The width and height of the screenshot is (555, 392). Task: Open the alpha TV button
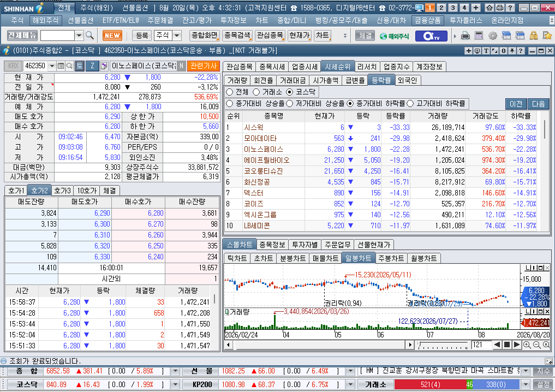431,36
